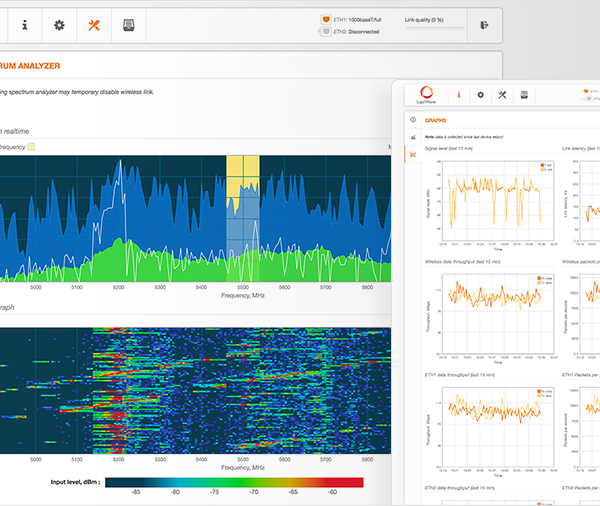Open the tools icon in graphs window
600x506 pixels.
point(502,95)
